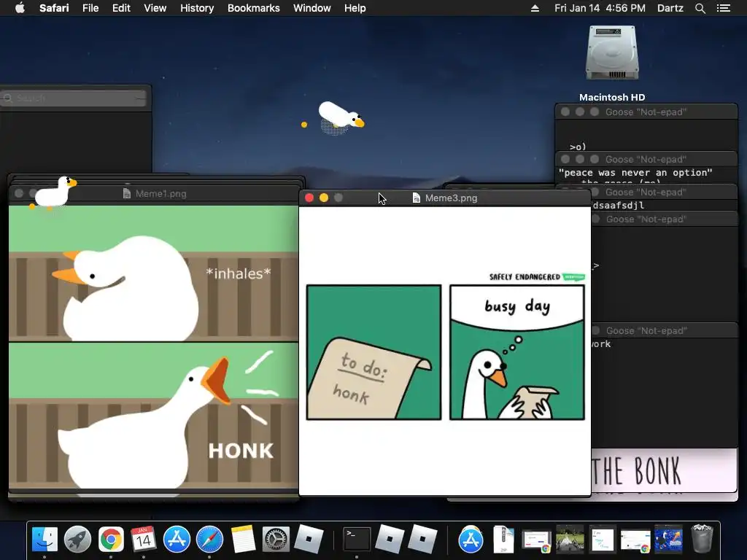Restore the minimized blue image window near Trash
Viewport: 747px width, 560px height.
668,539
